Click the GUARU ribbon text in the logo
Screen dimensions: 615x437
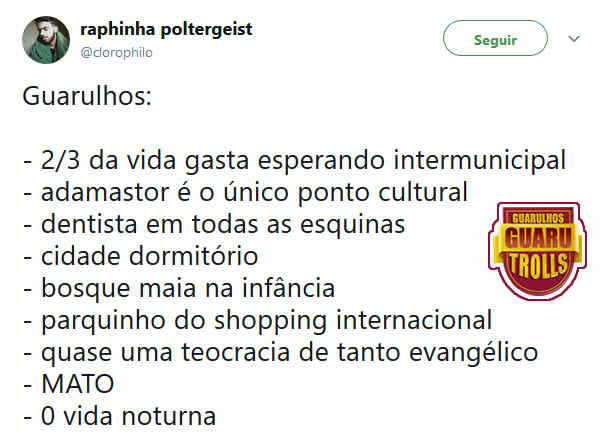tap(538, 238)
